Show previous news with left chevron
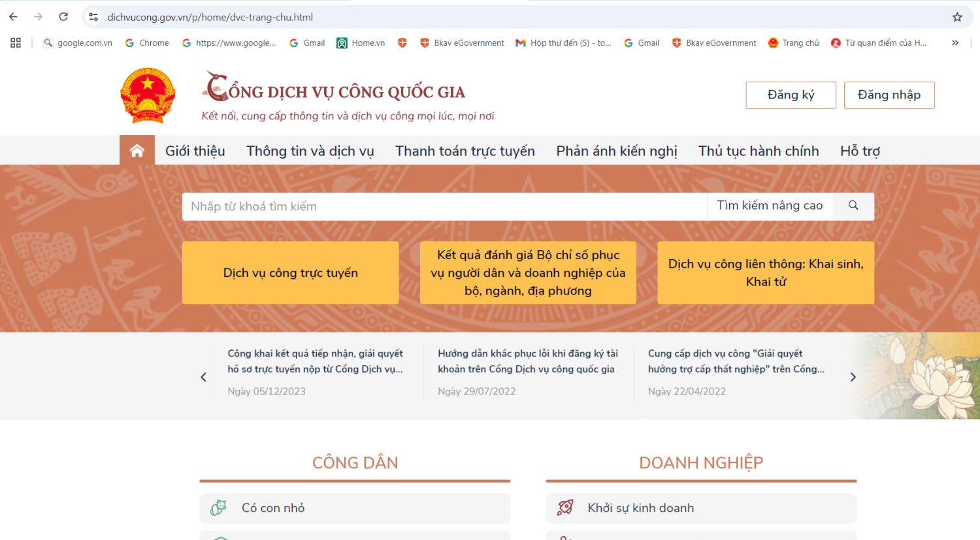The image size is (980, 540). pyautogui.click(x=203, y=377)
